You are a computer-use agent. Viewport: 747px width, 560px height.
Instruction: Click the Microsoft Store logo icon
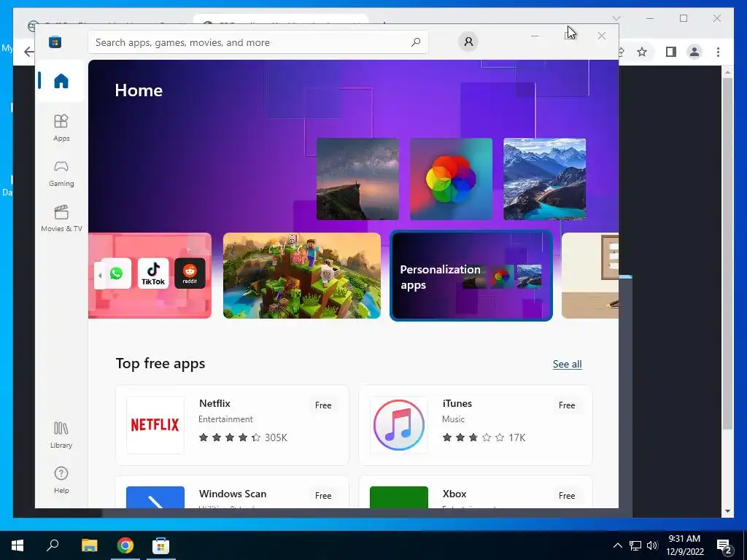55,42
